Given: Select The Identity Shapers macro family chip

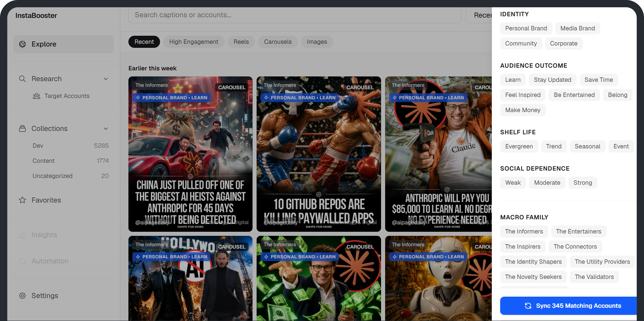Looking at the screenshot, I should coord(533,262).
